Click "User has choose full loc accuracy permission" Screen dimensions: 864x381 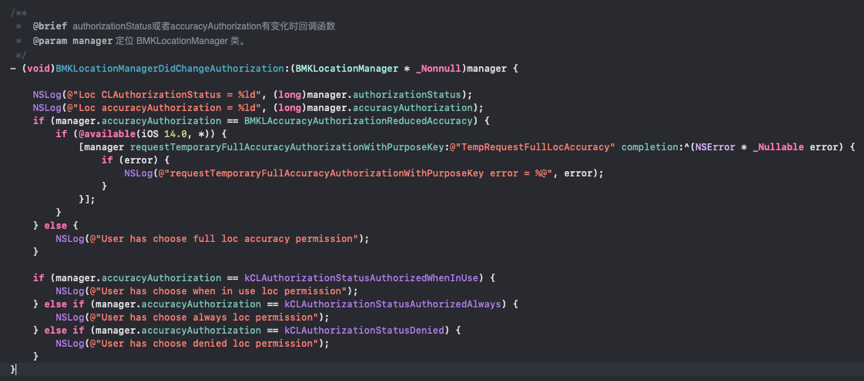(223, 239)
